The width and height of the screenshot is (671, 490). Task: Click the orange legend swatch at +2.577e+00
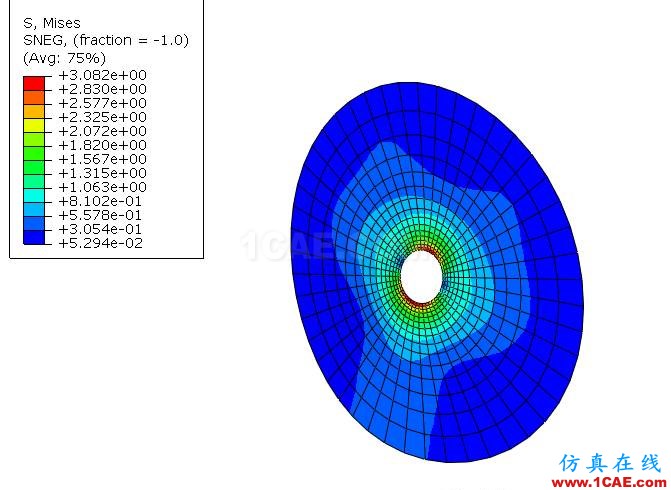click(x=34, y=98)
